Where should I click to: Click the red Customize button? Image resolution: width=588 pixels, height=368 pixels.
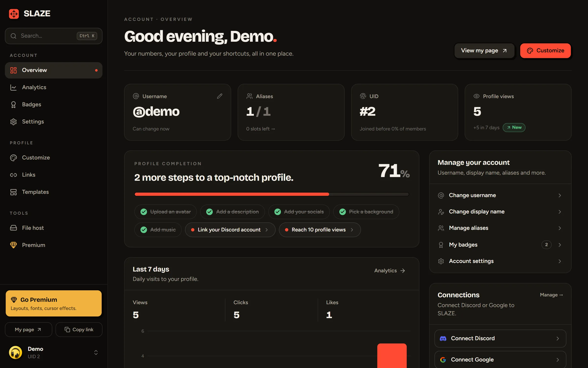point(545,51)
